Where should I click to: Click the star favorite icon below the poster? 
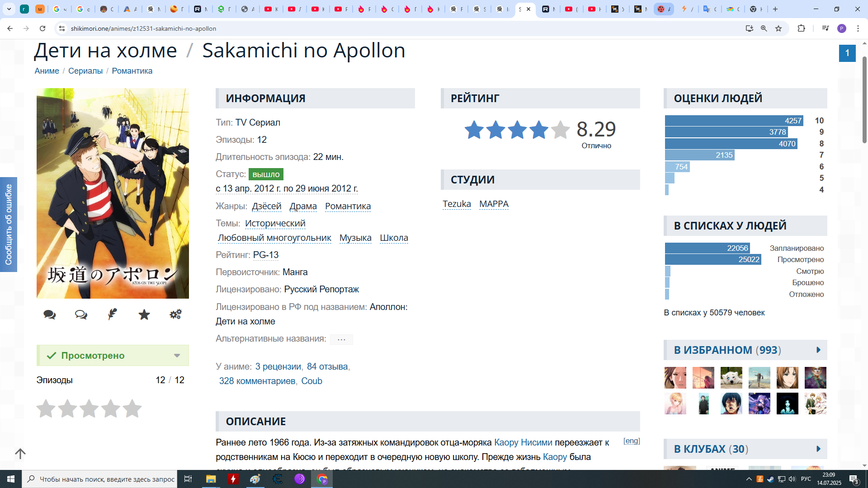pos(144,314)
